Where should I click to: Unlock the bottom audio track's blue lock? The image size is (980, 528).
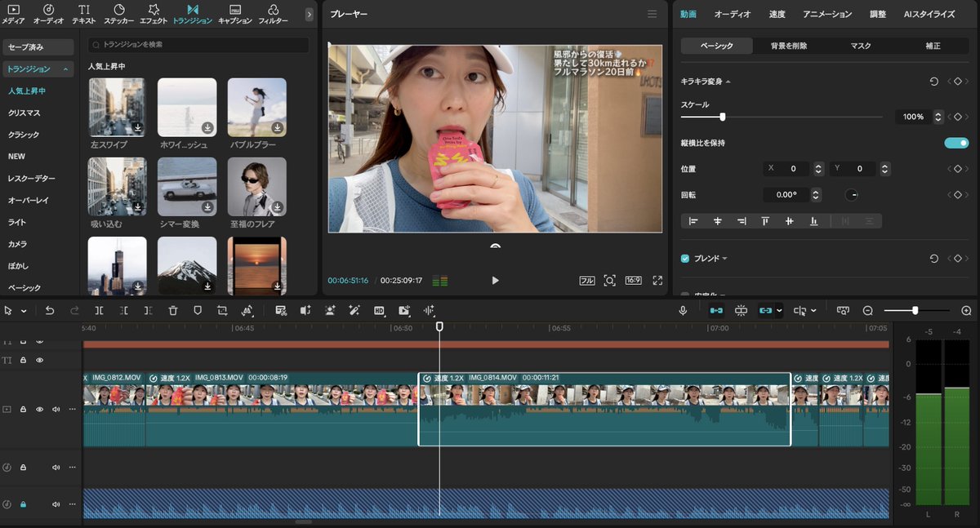(x=23, y=505)
